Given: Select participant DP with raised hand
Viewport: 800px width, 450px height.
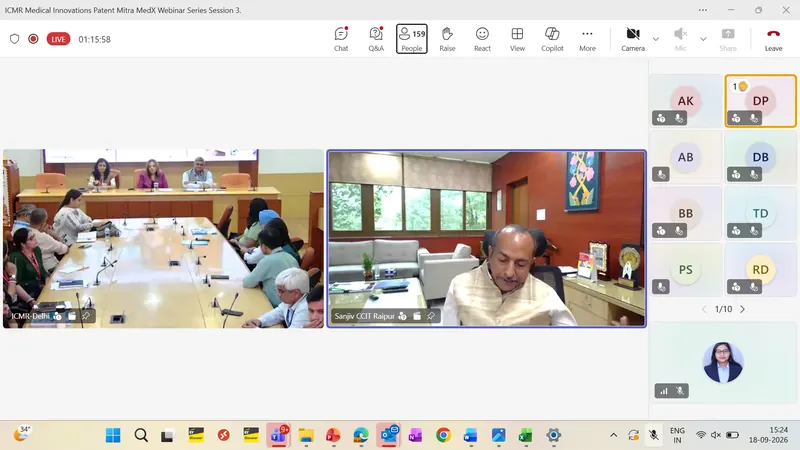Looking at the screenshot, I should (x=760, y=101).
